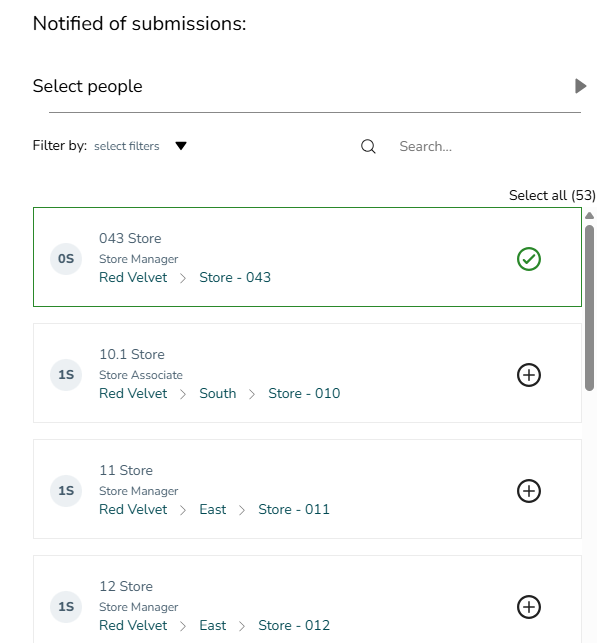Open the Store - 043 breadcrumb link
Image resolution: width=598 pixels, height=643 pixels.
coord(235,278)
